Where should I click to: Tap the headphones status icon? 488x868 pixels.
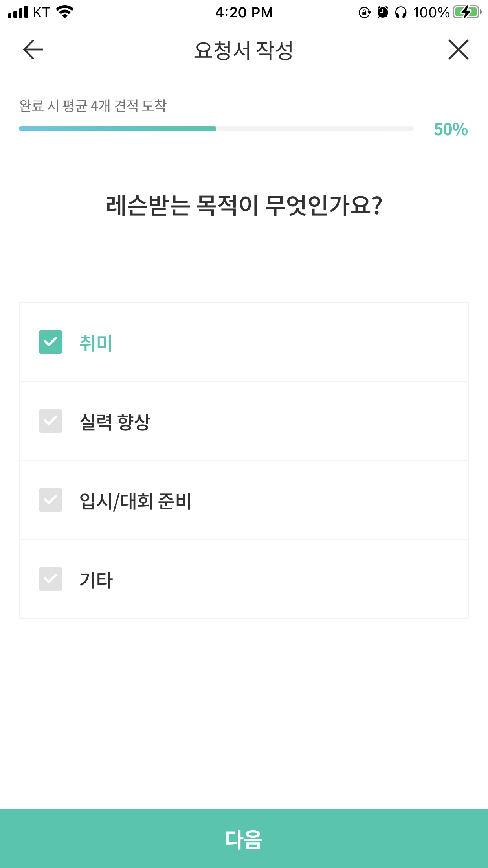[401, 13]
